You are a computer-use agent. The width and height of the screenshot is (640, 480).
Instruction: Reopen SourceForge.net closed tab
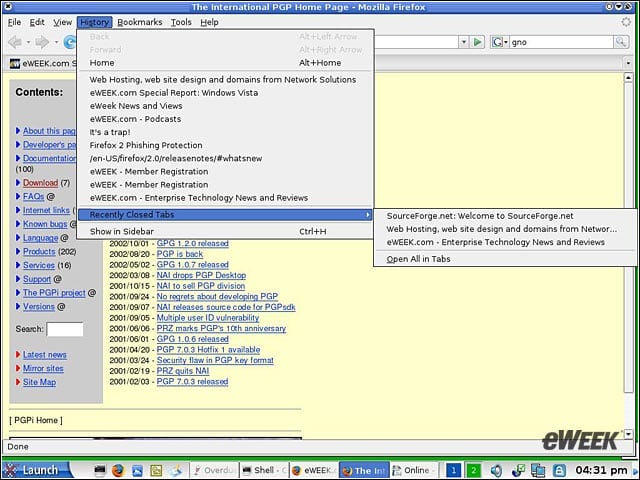505,216
